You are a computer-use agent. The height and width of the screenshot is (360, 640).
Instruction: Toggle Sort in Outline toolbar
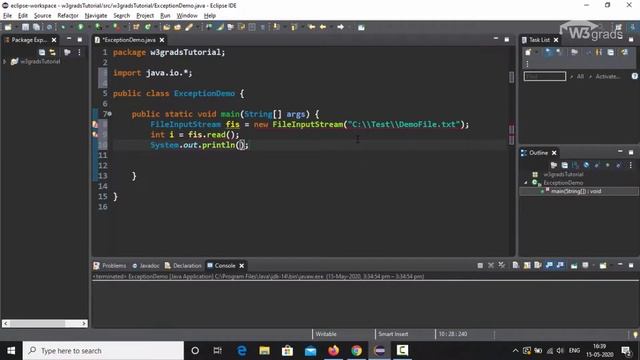tap(575, 165)
